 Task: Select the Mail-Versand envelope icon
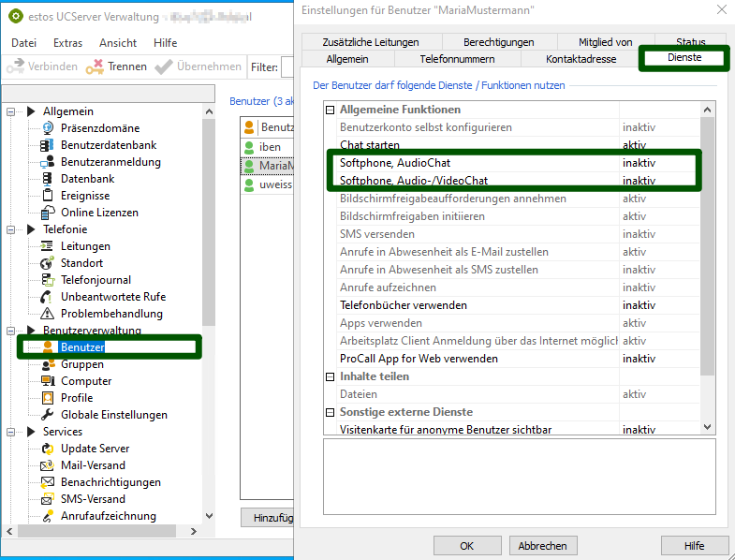tap(47, 465)
